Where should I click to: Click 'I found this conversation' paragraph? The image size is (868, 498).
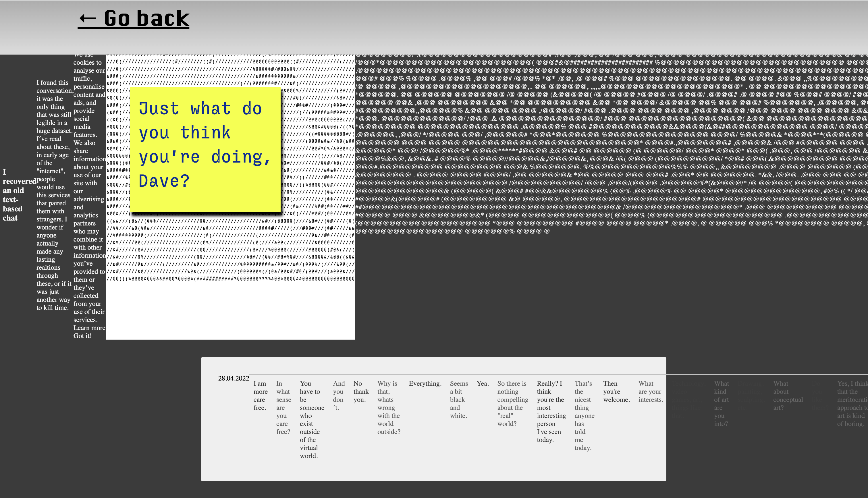(54, 195)
